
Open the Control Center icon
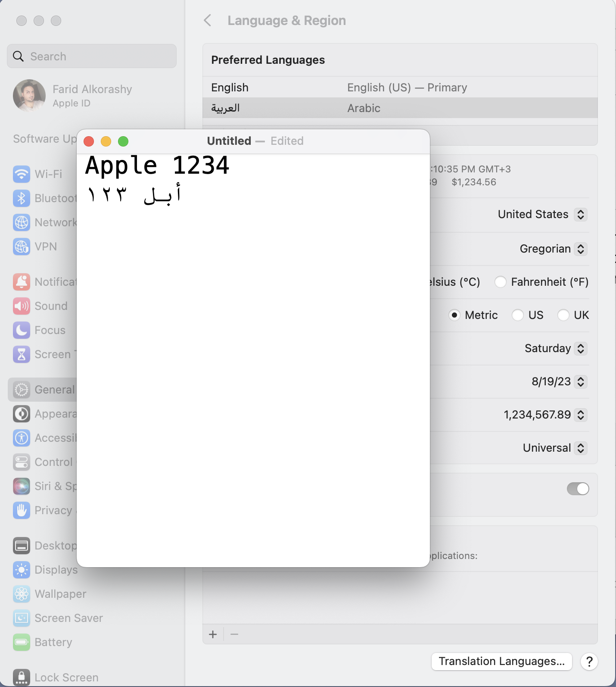point(22,462)
